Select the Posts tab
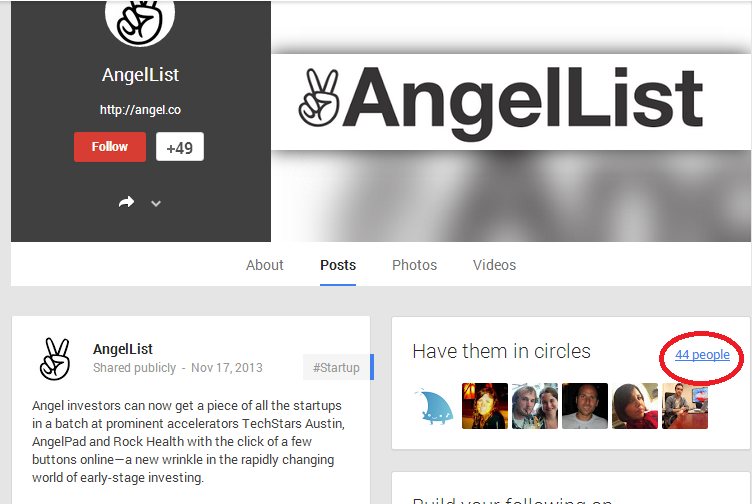The image size is (752, 504). pyautogui.click(x=338, y=265)
